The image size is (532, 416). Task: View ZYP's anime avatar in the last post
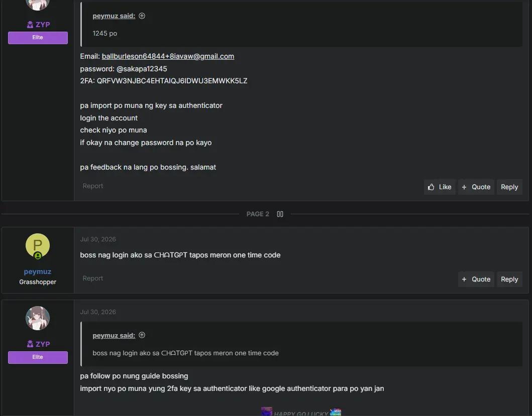tap(38, 318)
